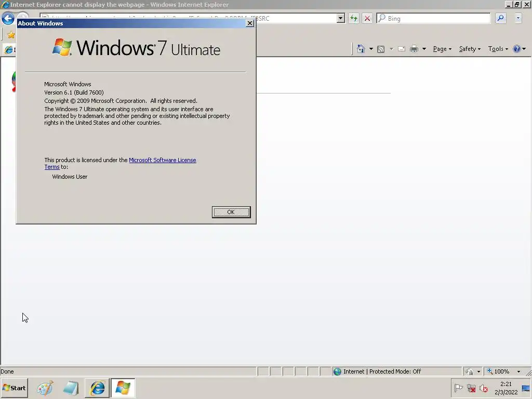Click the magnifier search button beside Bing
This screenshot has height=399, width=532.
(x=500, y=18)
